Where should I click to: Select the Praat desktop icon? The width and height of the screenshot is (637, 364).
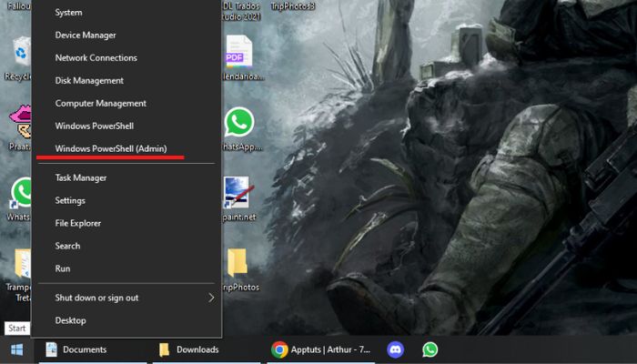pos(20,122)
